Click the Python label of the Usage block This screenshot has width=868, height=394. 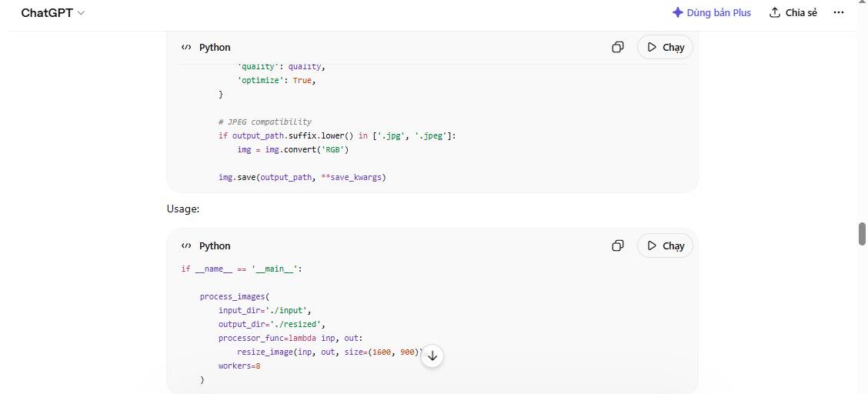(215, 245)
